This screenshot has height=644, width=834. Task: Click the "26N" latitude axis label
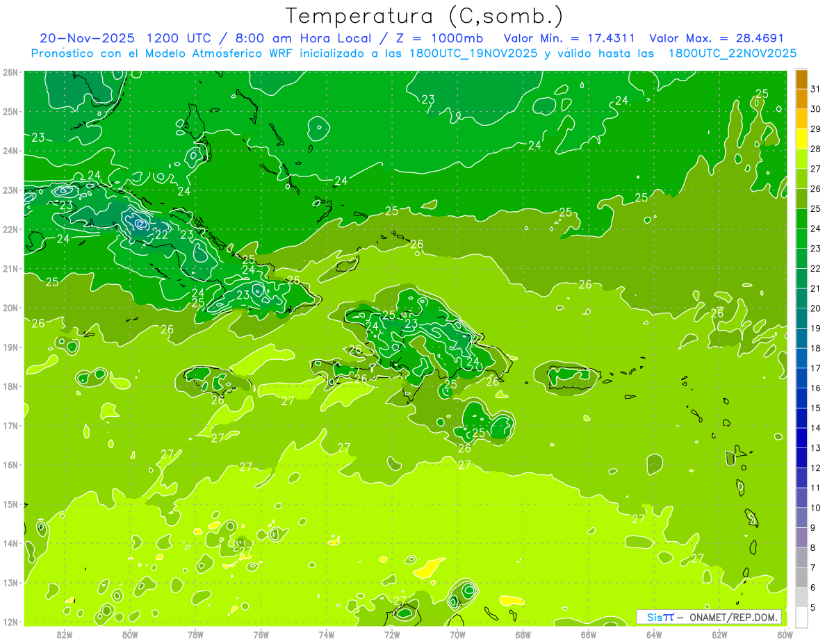[x=10, y=72]
